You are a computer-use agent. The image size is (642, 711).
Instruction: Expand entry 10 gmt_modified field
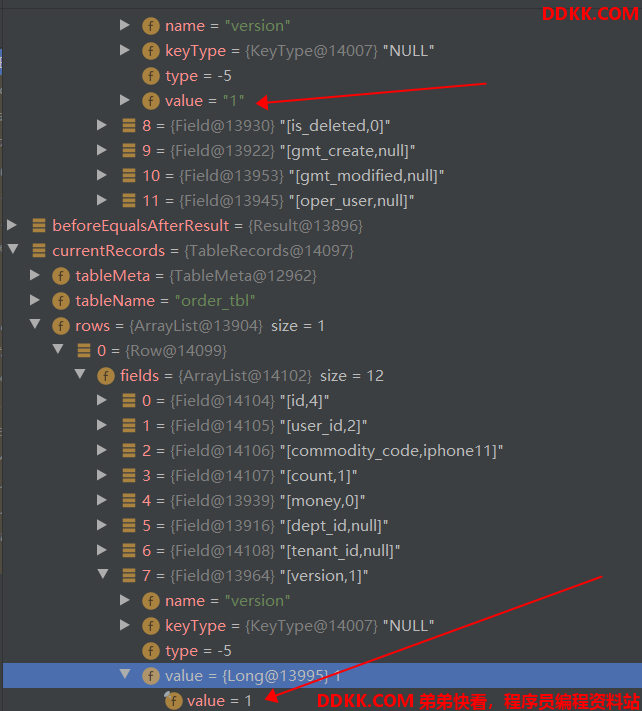(102, 175)
